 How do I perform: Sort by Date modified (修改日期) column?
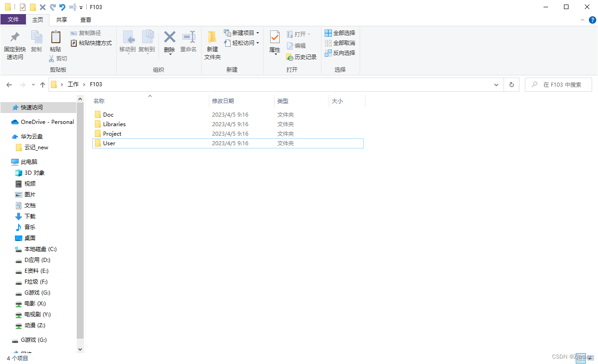pos(242,101)
